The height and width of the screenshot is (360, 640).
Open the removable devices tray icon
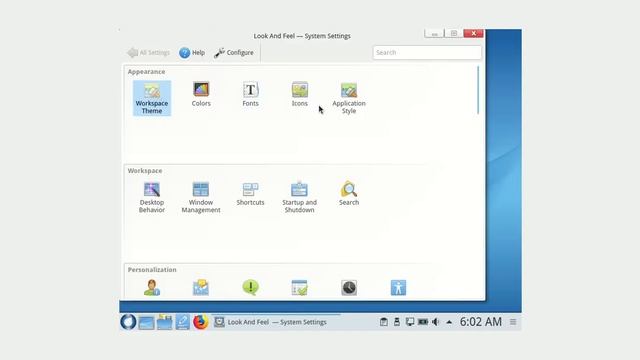click(x=397, y=322)
